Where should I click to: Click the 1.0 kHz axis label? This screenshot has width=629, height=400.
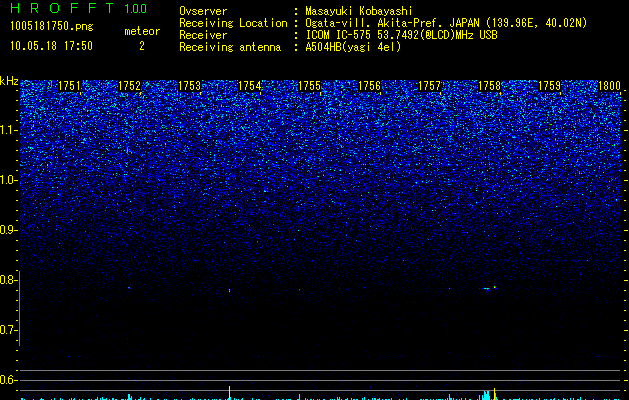point(8,180)
